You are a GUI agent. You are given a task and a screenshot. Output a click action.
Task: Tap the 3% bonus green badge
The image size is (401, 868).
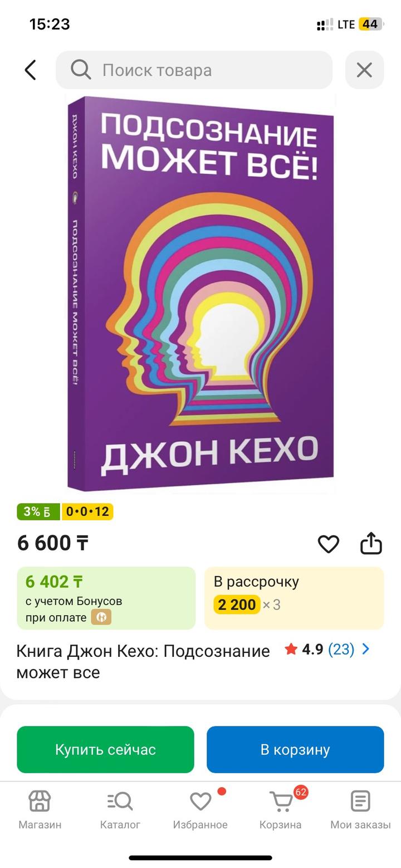click(38, 511)
